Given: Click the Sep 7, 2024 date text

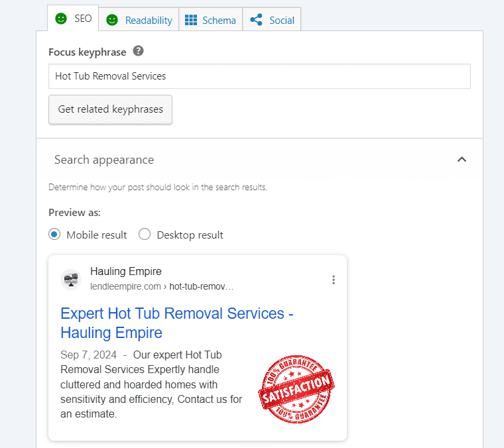Looking at the screenshot, I should [88, 355].
